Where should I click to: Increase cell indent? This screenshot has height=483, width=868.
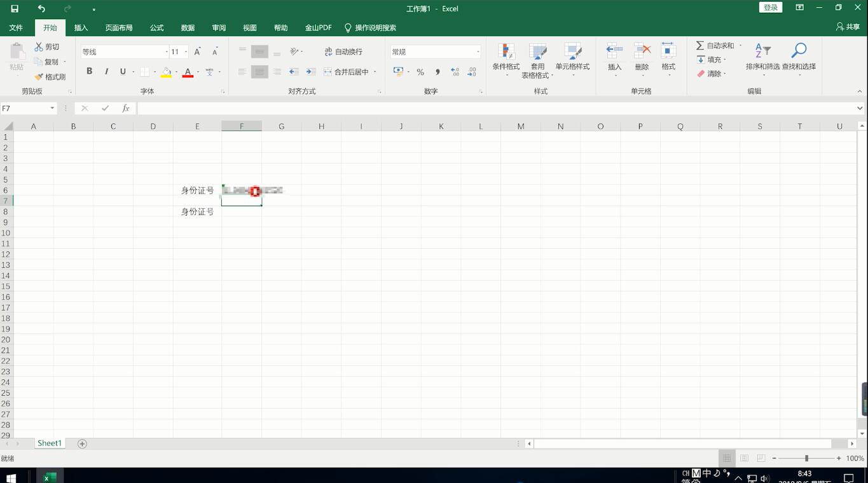coord(311,72)
